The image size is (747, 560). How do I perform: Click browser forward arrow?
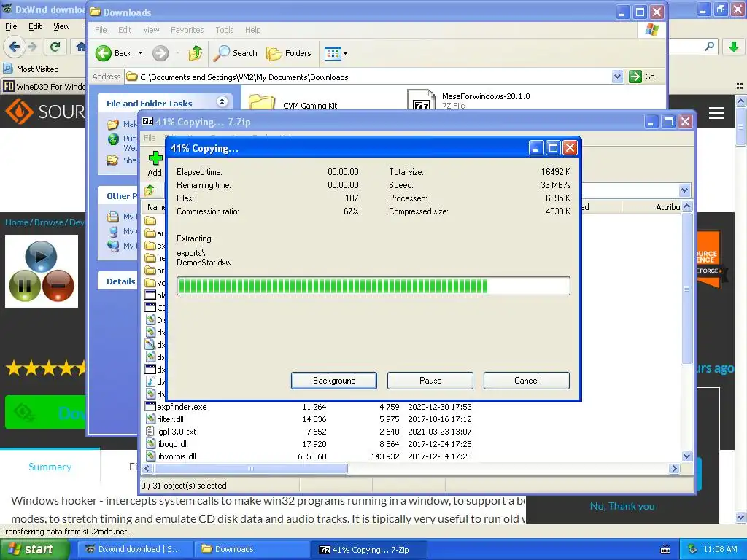32,47
